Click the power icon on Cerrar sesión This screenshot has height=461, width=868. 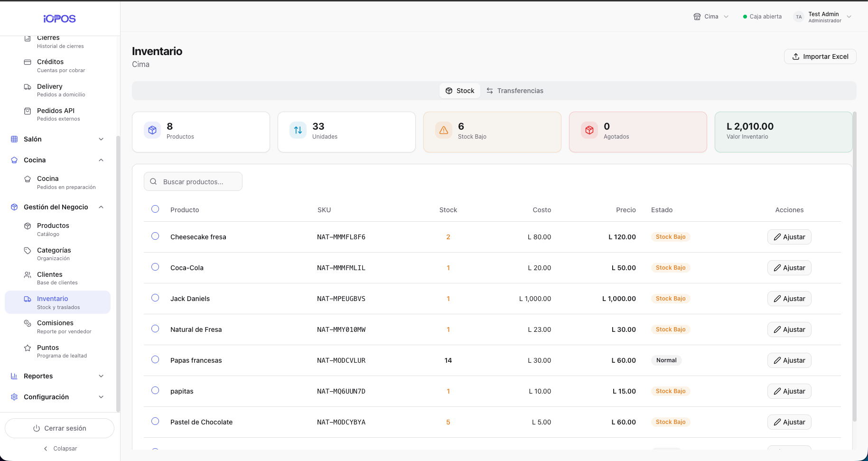tap(37, 428)
